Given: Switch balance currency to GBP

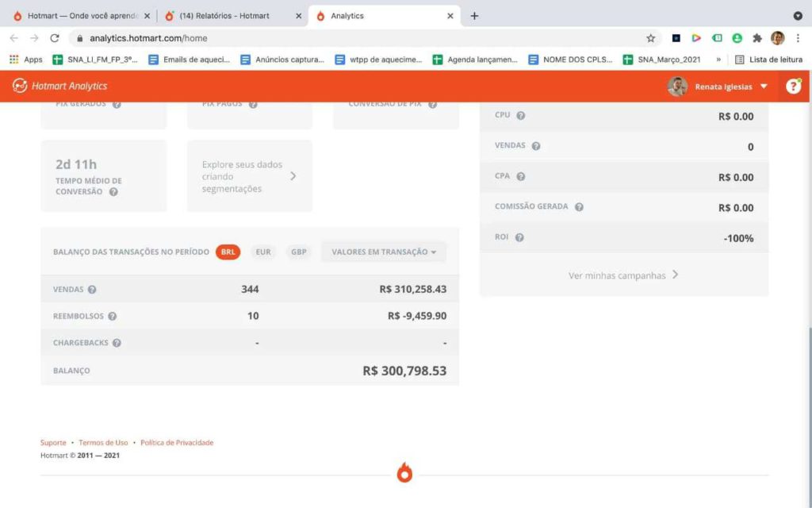Looking at the screenshot, I should (299, 252).
